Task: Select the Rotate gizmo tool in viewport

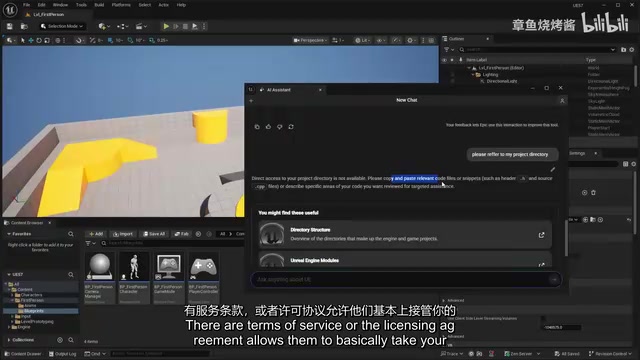Action: coord(39,40)
